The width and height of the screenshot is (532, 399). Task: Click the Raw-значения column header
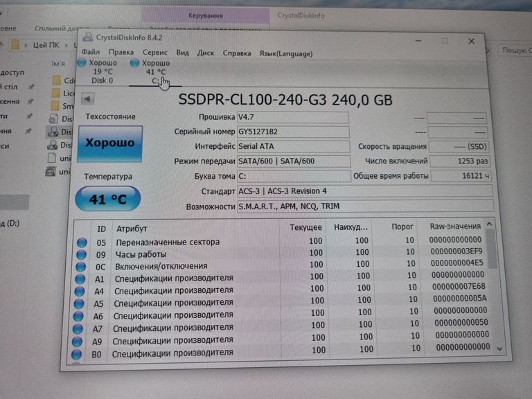click(x=455, y=227)
